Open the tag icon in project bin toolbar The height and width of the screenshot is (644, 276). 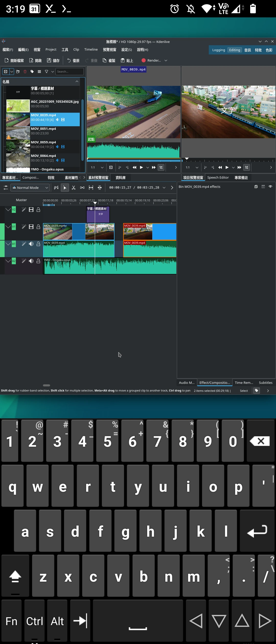(x=32, y=72)
